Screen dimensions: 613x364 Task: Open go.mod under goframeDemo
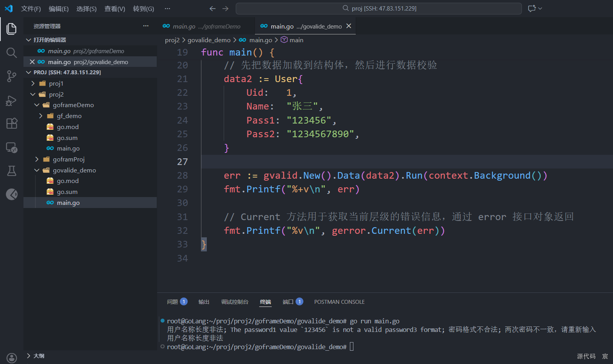click(90, 127)
